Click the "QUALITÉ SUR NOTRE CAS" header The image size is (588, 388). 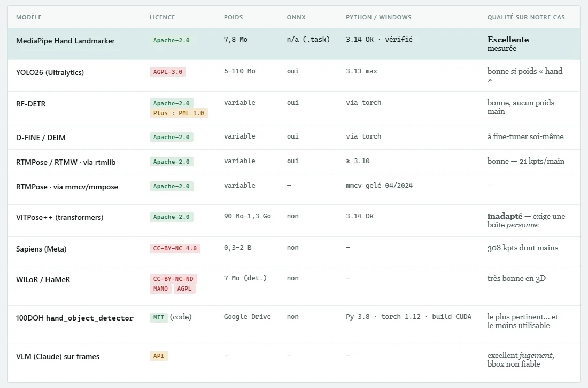tap(526, 17)
